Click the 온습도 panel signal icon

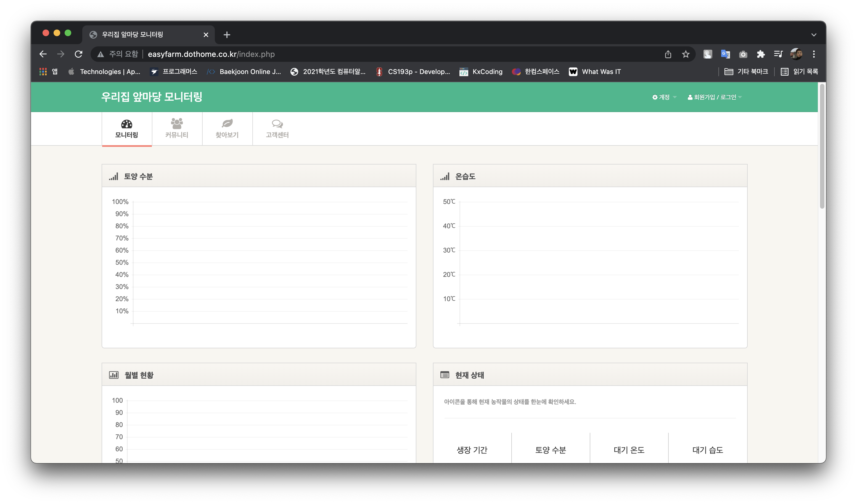pos(445,176)
